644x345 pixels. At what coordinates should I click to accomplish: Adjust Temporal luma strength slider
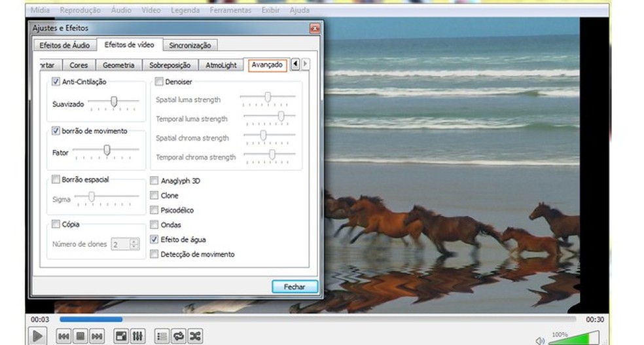270,117
